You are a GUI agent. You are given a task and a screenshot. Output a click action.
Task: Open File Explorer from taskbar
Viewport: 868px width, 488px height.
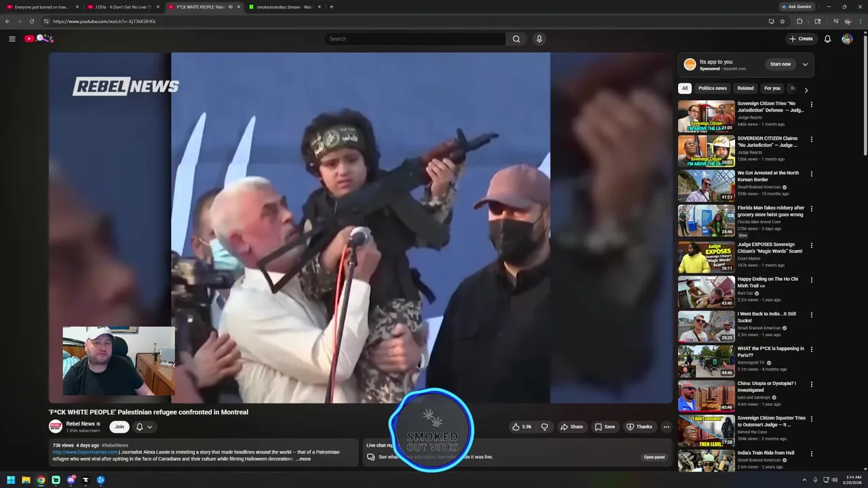click(26, 480)
